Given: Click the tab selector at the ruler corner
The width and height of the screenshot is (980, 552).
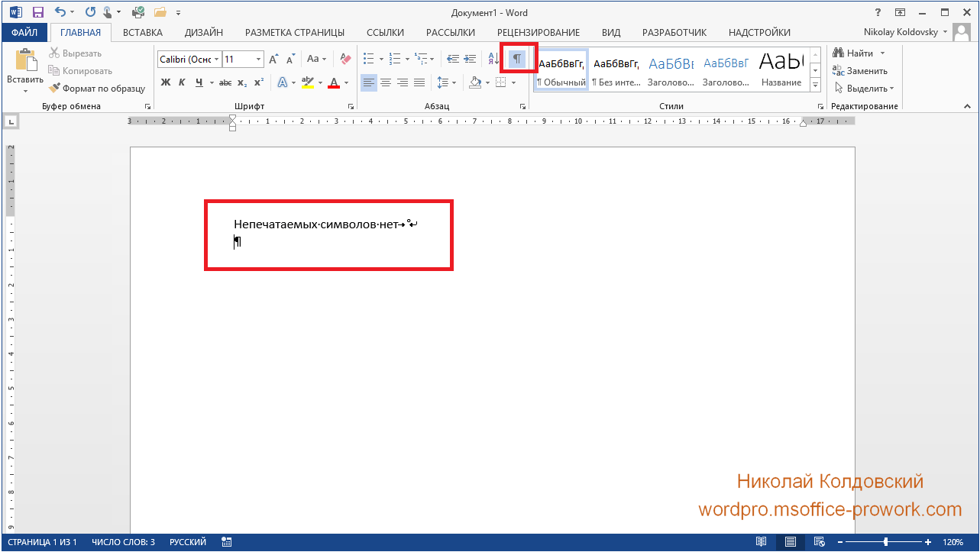Looking at the screenshot, I should pos(12,121).
